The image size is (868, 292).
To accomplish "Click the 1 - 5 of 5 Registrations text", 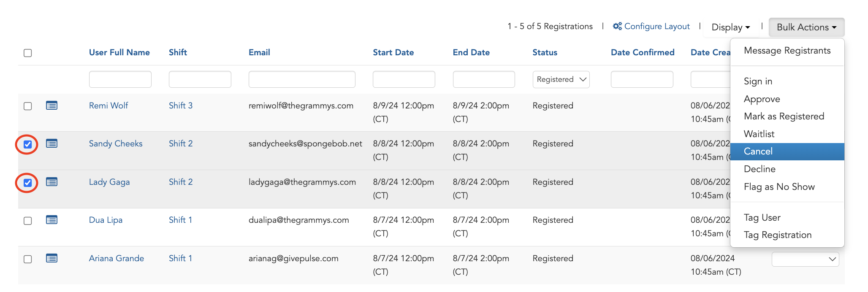I will click(x=550, y=26).
